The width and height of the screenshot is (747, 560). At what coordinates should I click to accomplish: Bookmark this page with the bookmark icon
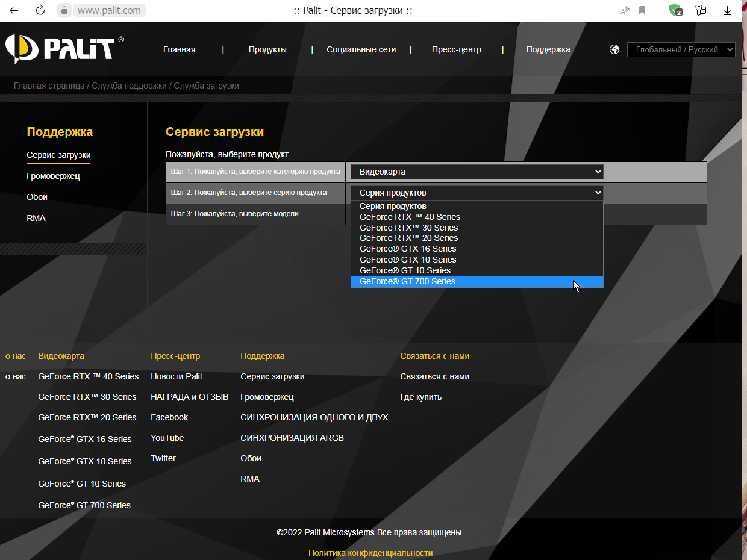click(x=642, y=10)
